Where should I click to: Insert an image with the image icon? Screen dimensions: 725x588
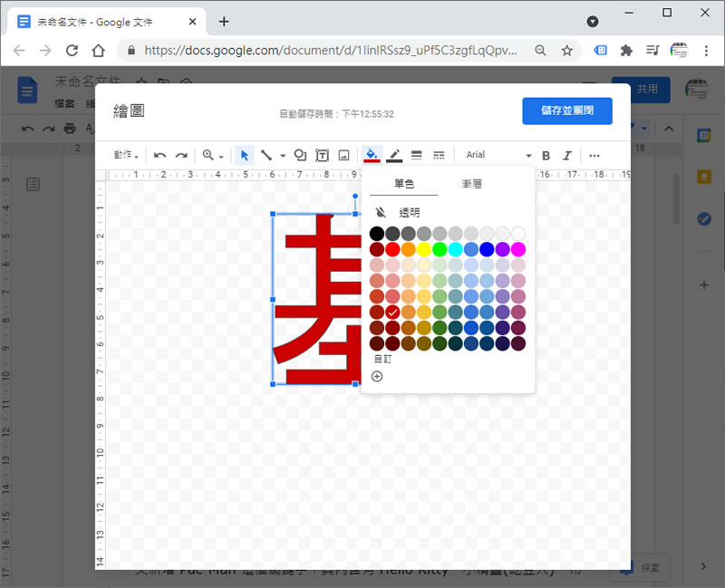(x=343, y=155)
